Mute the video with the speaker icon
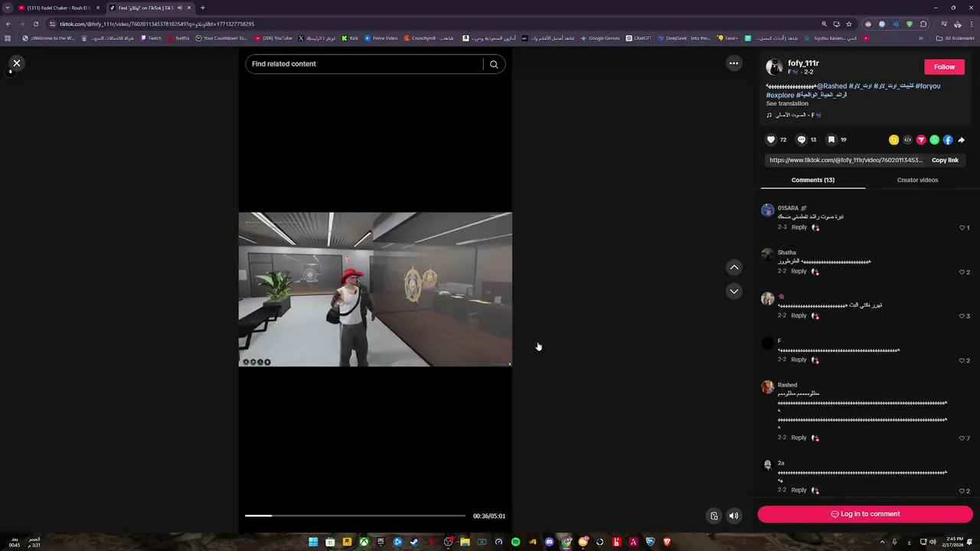Viewport: 980px width, 551px height. 733,516
